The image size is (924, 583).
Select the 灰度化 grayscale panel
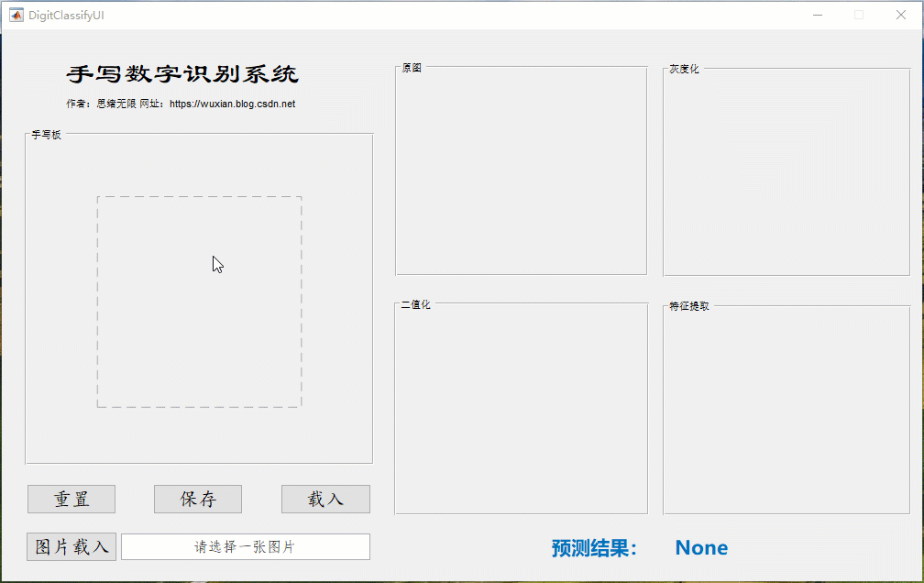point(786,170)
